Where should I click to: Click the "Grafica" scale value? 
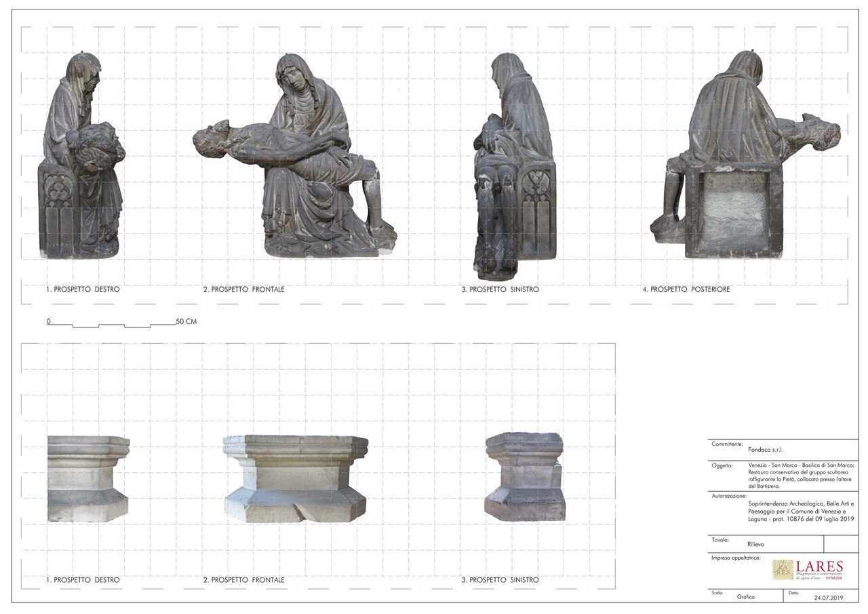pos(745,597)
